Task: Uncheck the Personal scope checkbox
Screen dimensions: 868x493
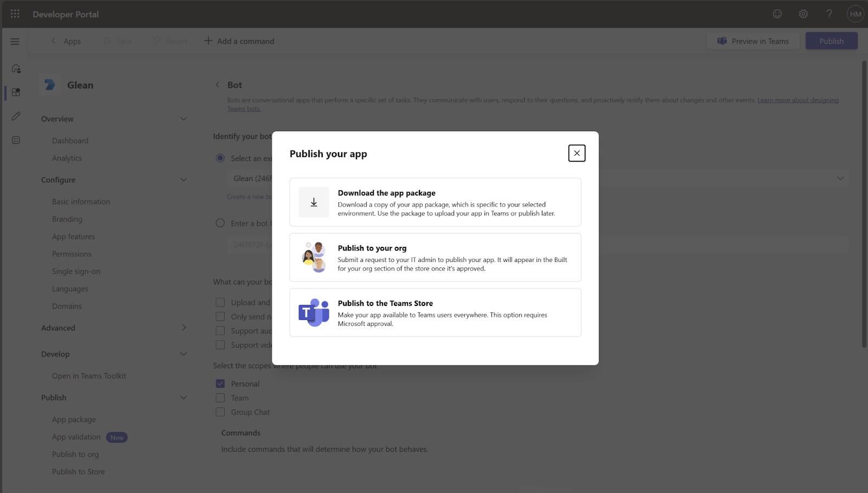Action: [x=220, y=383]
